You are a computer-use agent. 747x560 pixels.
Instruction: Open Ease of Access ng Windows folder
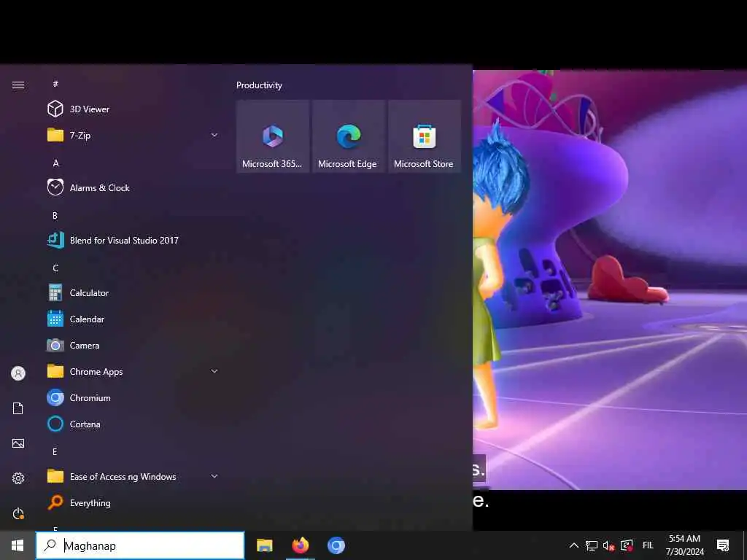(x=133, y=476)
